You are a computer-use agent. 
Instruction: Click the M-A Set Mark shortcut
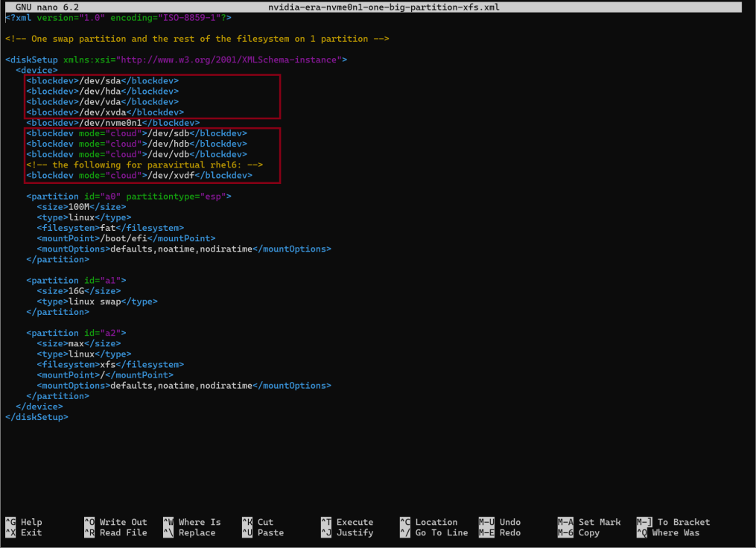(589, 522)
